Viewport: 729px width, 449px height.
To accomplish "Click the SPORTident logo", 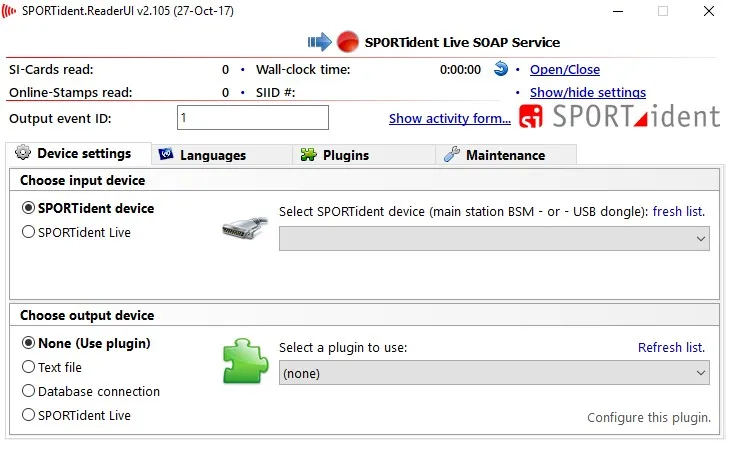I will click(x=619, y=116).
